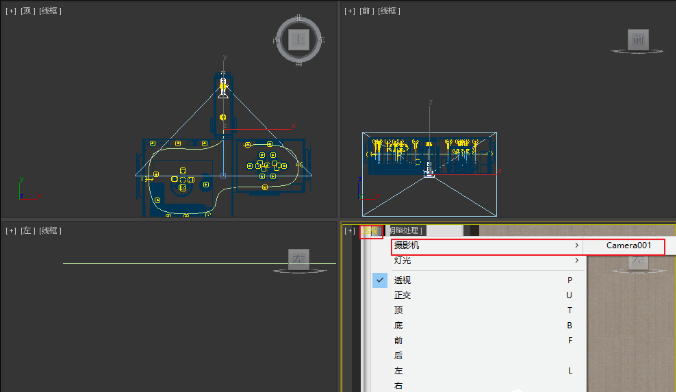The width and height of the screenshot is (676, 392).
Task: Open the 摄影机 camera submenu
Action: pyautogui.click(x=487, y=245)
